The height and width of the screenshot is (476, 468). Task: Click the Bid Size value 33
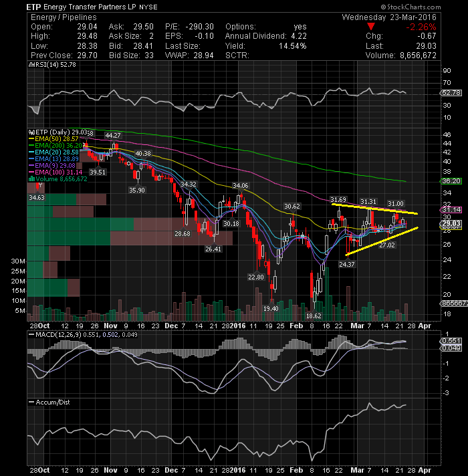(x=149, y=55)
